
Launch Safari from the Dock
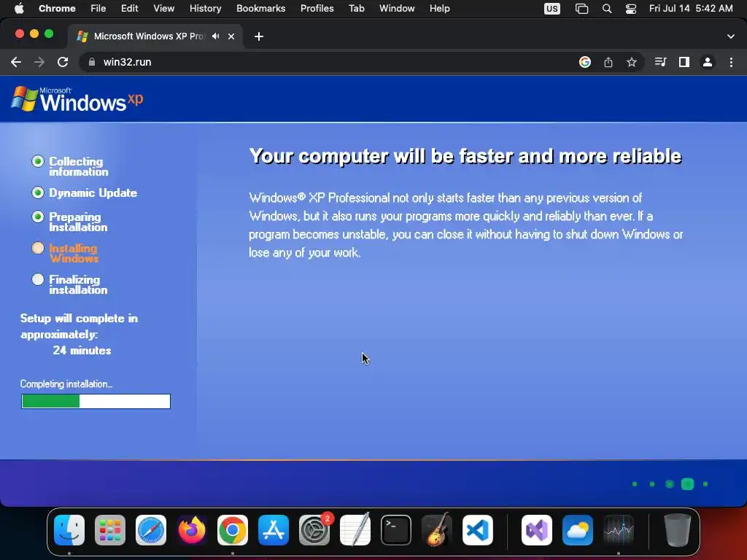click(151, 530)
